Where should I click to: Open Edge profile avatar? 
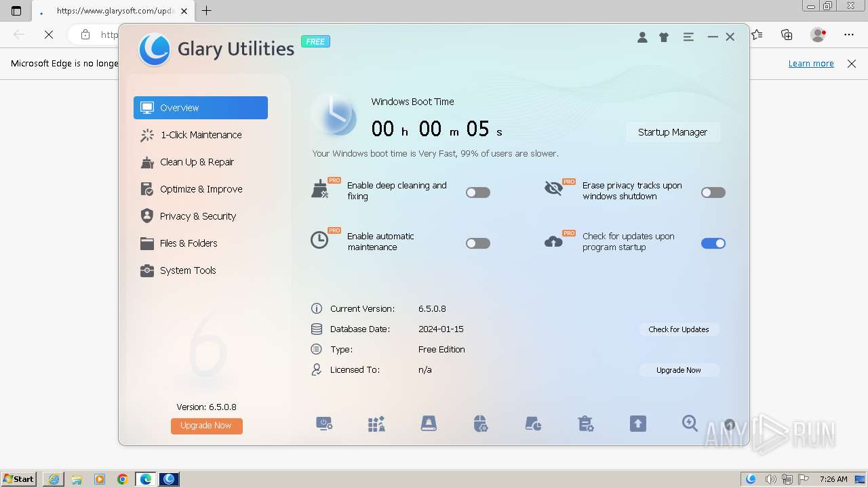point(818,35)
